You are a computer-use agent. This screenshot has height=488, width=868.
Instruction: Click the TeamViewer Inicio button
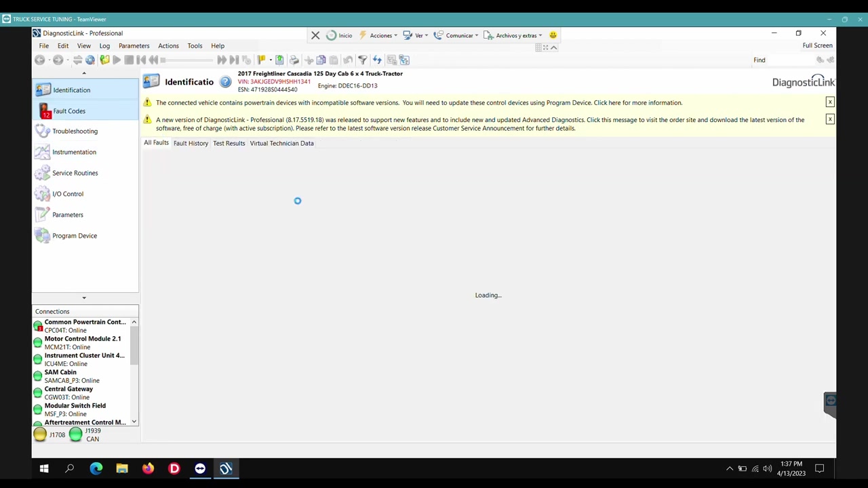pyautogui.click(x=339, y=35)
